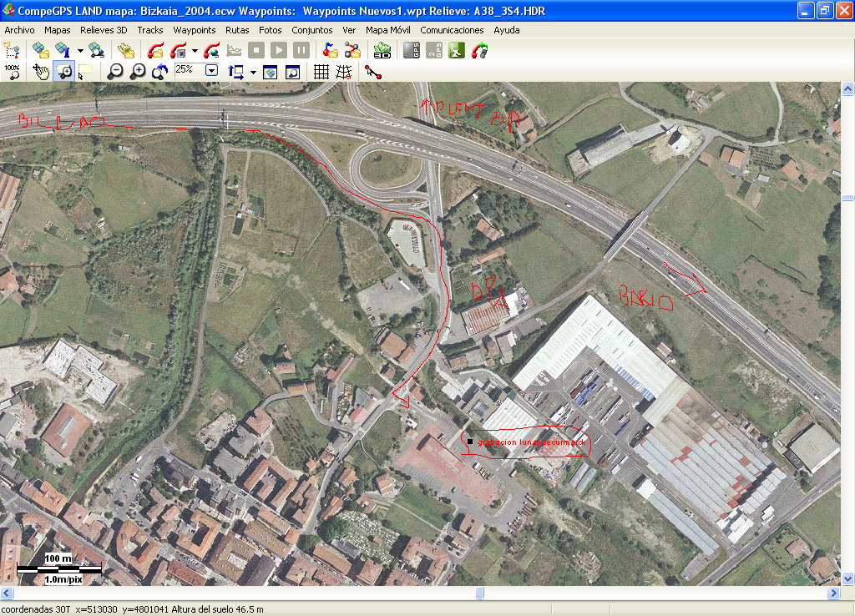The image size is (855, 616).
Task: Toggle the map grid display
Action: (321, 72)
